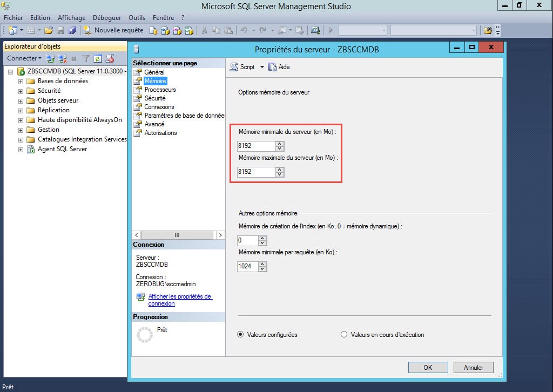Click the Paste clipboard icon
Viewport: 553px width, 392px height.
click(228, 31)
